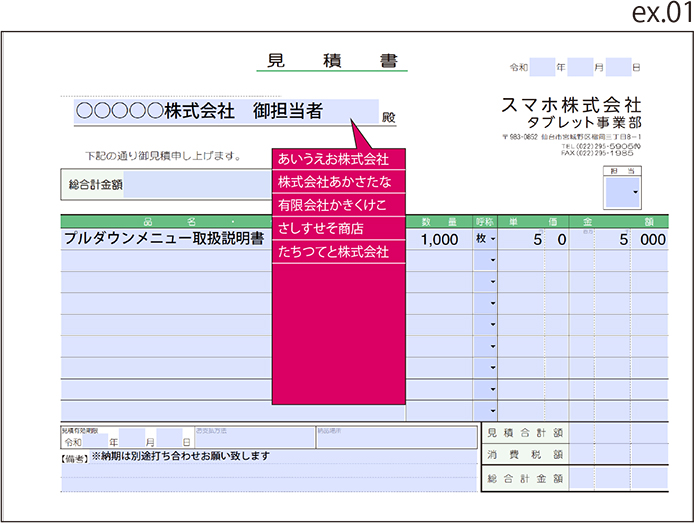This screenshot has height=523, width=694.
Task: Click the 備考 note ※納期は別途打ち合わせお願い致します
Action: [181, 456]
